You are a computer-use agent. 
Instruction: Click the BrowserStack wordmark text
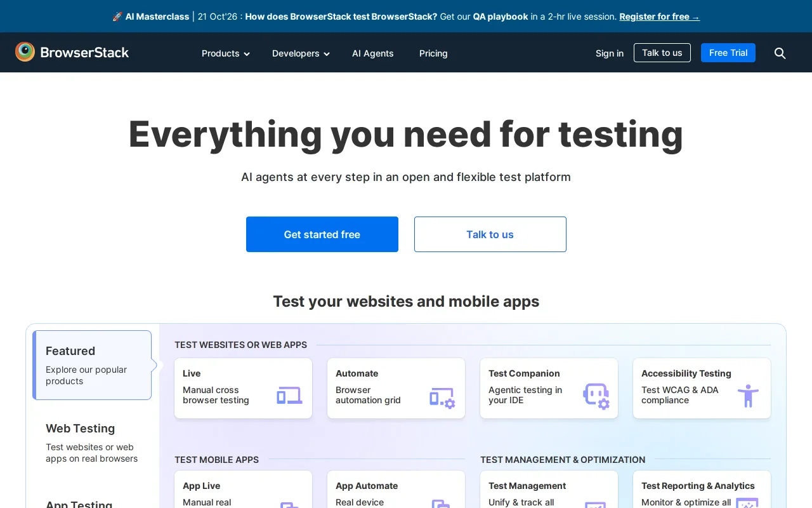coord(84,53)
